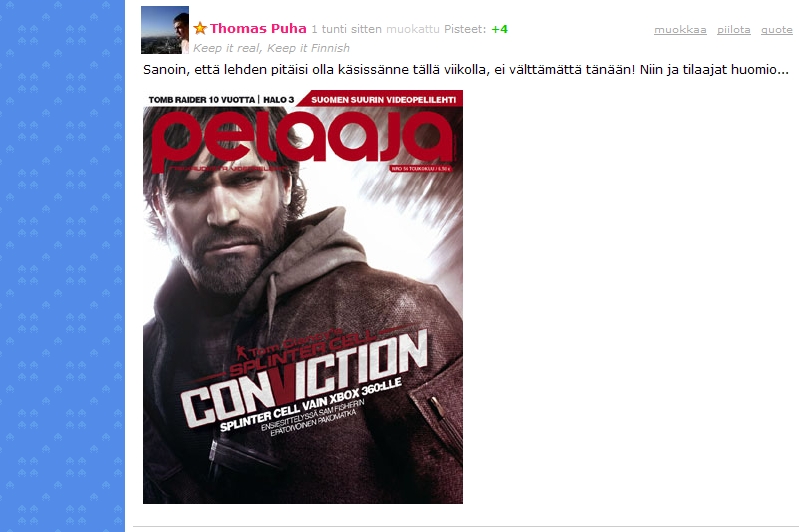Click the 'Splinter Cell vain Xbox 360:lle' caption
799x532 pixels.
coord(311,406)
